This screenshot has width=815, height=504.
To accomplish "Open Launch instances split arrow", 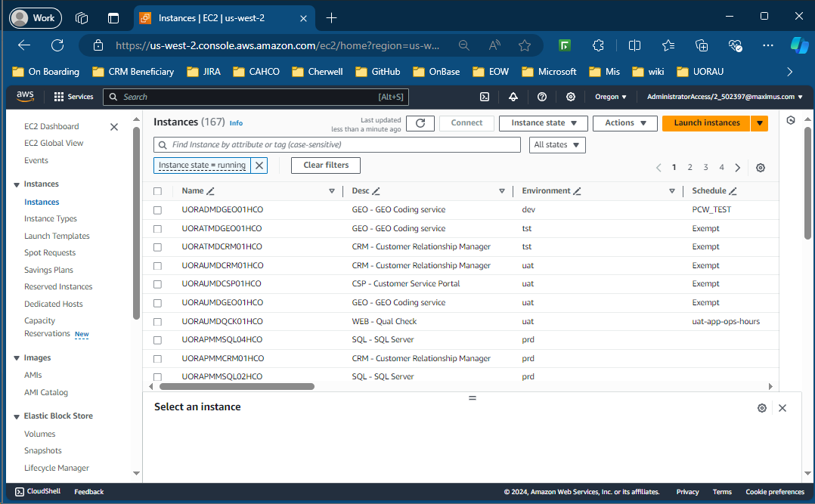I will pos(759,123).
